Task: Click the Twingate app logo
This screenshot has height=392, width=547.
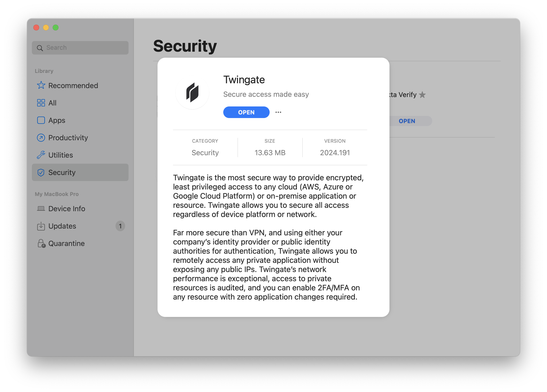Action: 192,93
